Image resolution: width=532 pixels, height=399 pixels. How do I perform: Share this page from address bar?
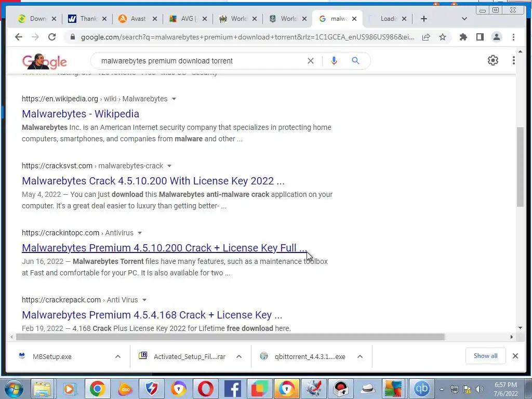(x=426, y=37)
